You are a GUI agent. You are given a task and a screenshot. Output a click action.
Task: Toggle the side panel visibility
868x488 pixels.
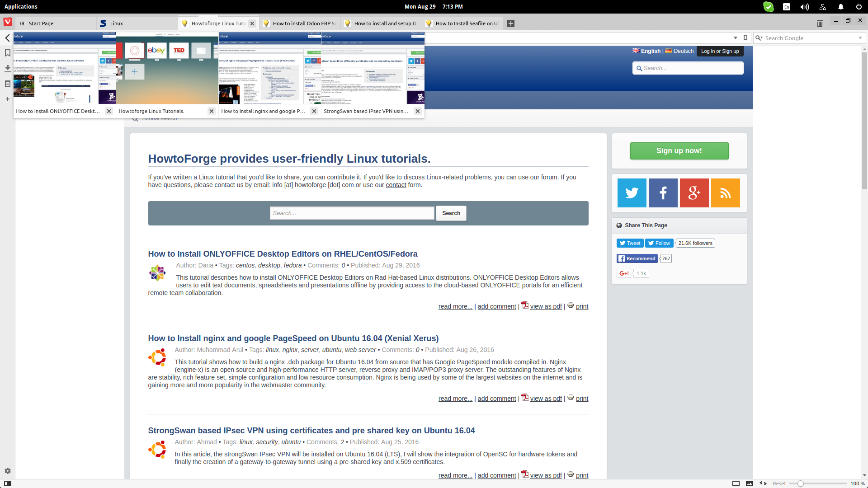click(x=8, y=483)
